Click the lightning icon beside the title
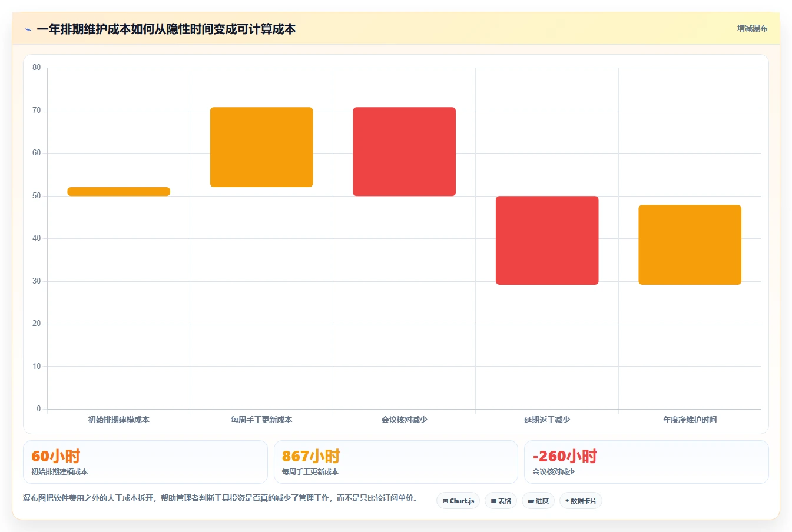This screenshot has height=532, width=792. (x=28, y=29)
